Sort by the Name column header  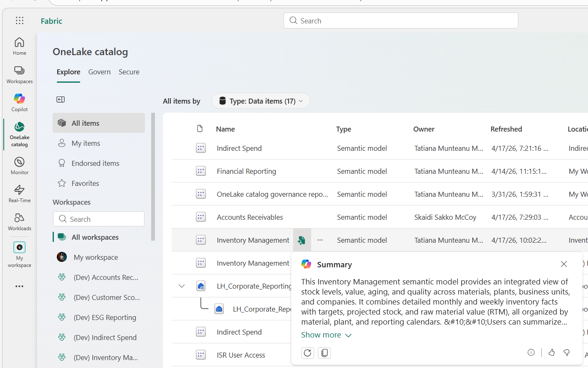[226, 129]
